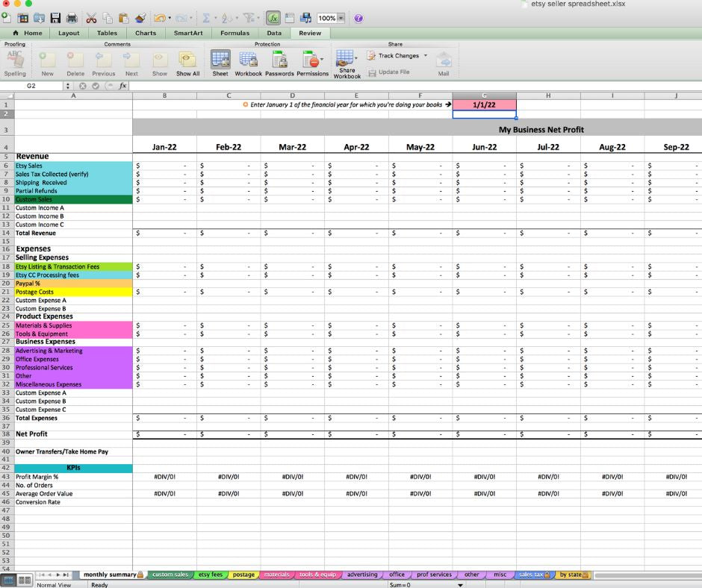Switch to the Formulas ribbon tab
This screenshot has width=702, height=588.
coord(234,33)
